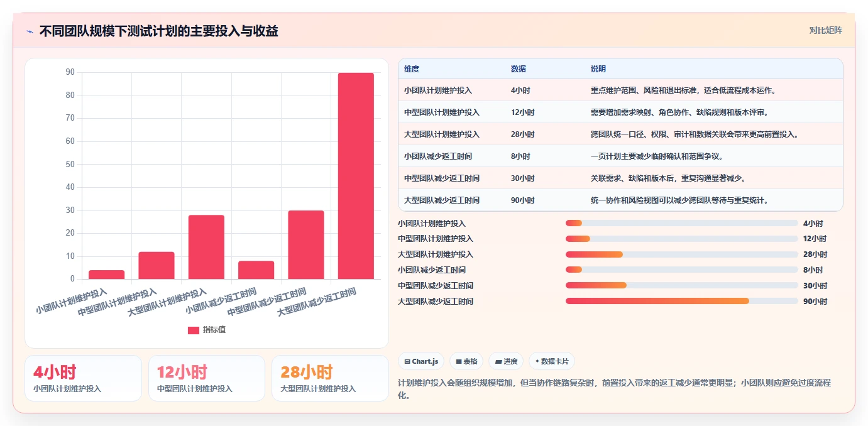This screenshot has width=868, height=426.
Task: Click progress bar for 大型团队减少返工时间
Action: 681,302
